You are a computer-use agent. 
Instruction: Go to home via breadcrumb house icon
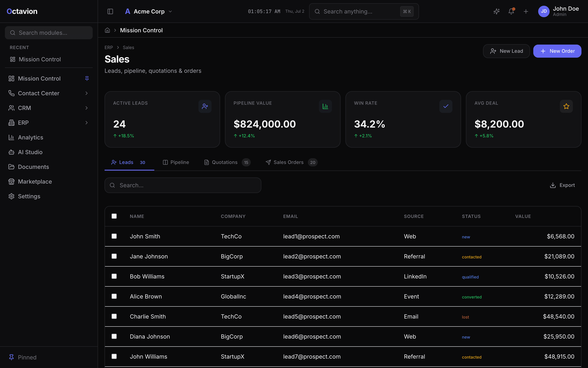[x=107, y=30]
